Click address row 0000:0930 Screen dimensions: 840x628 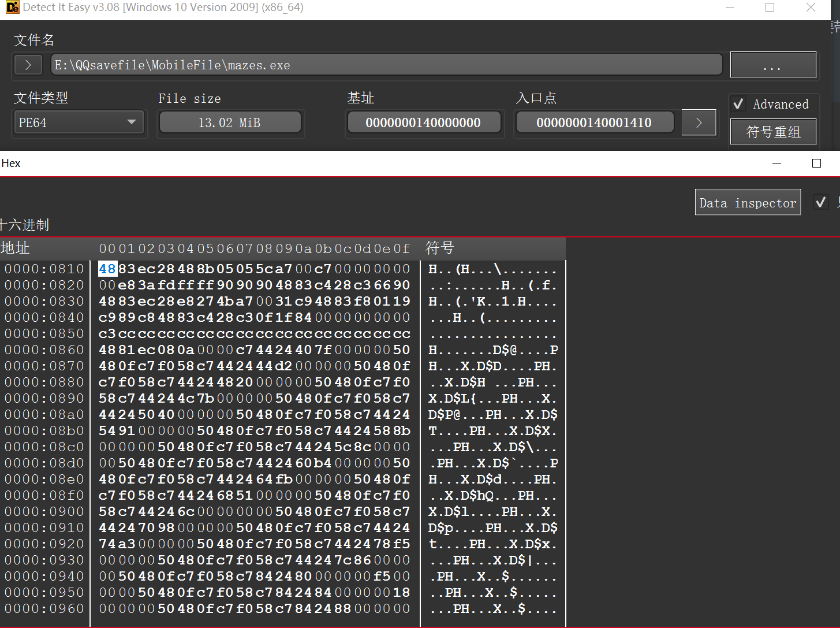pyautogui.click(x=44, y=560)
